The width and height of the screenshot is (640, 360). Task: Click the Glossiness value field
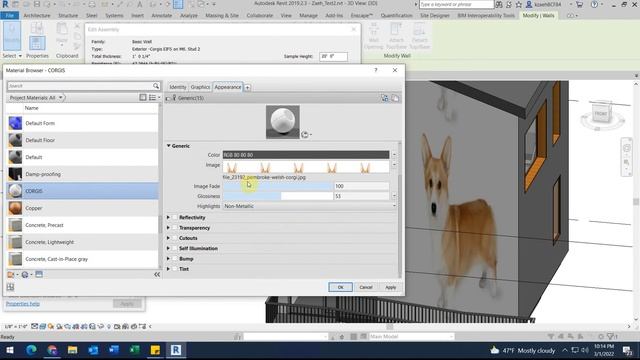[x=361, y=196]
